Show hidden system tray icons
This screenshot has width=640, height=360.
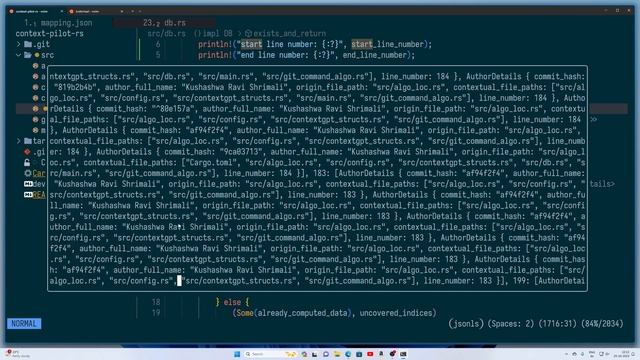tap(566, 354)
